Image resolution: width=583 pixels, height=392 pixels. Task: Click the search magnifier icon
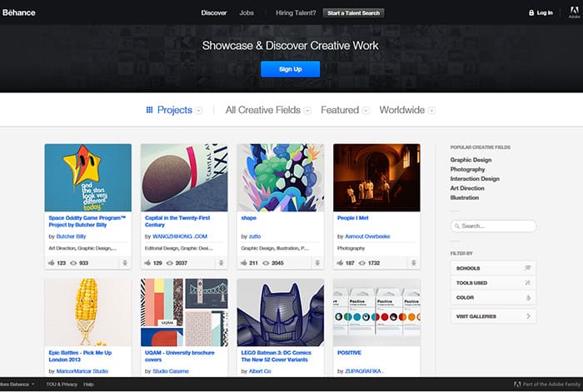[457, 226]
